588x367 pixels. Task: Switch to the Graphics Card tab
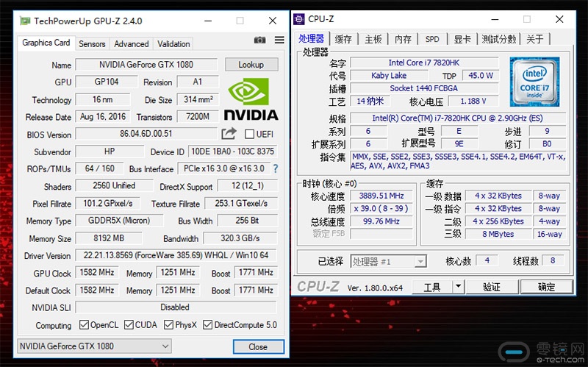click(x=46, y=43)
